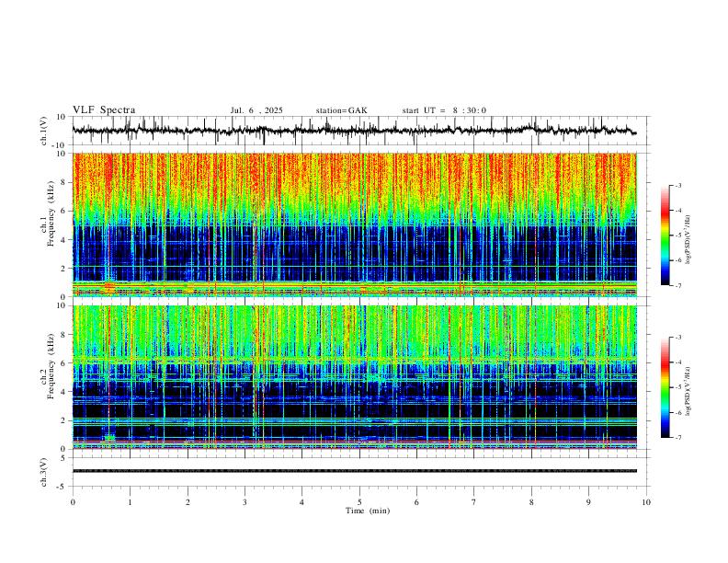Viewport: 728px width, 563px height.
Task: Click the -3 value on ch.1 color bar
Action: [x=677, y=185]
